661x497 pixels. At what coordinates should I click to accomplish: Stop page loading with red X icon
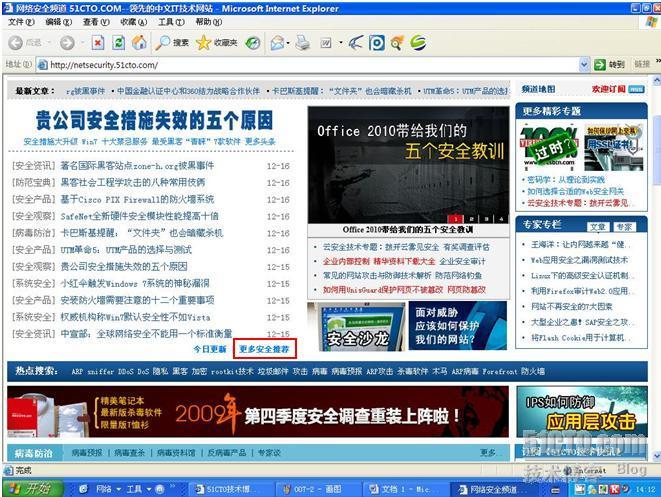98,43
